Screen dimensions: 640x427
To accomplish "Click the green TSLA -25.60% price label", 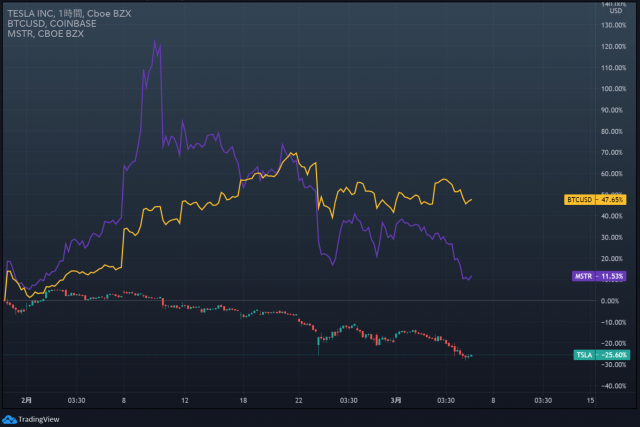I will (602, 355).
